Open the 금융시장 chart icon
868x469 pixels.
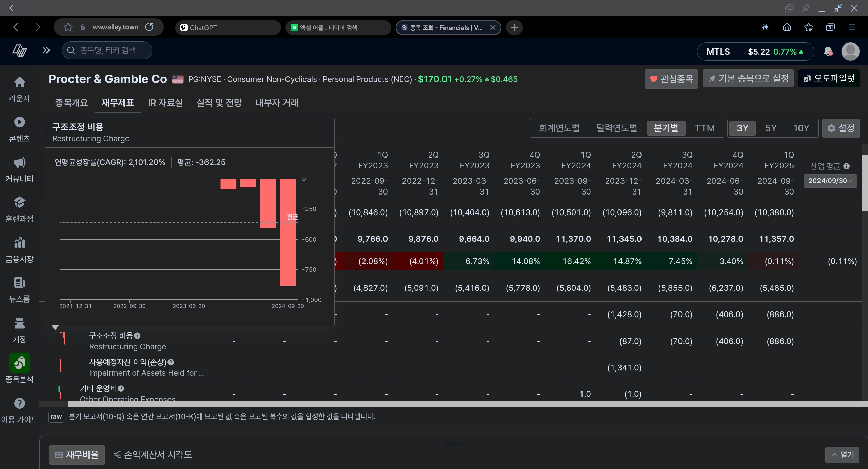(19, 243)
